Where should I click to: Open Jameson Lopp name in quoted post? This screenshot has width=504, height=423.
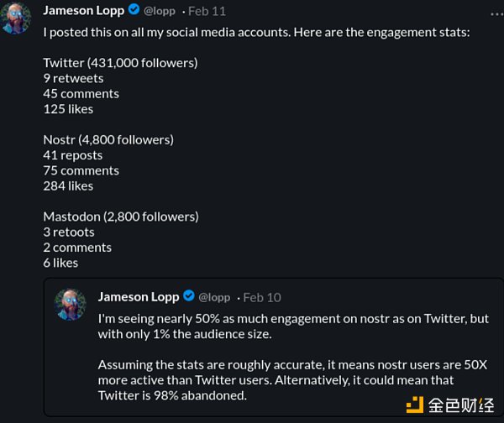pos(139,296)
